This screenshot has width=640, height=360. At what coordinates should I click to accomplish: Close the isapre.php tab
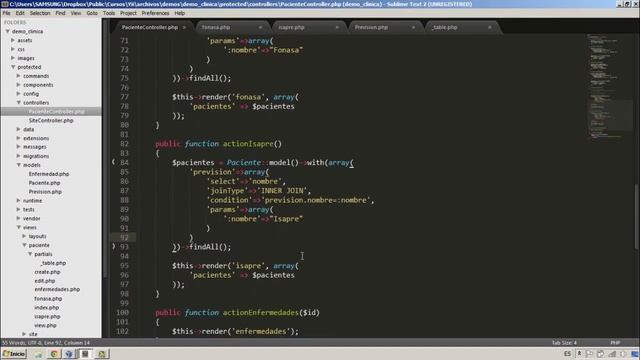[x=337, y=27]
